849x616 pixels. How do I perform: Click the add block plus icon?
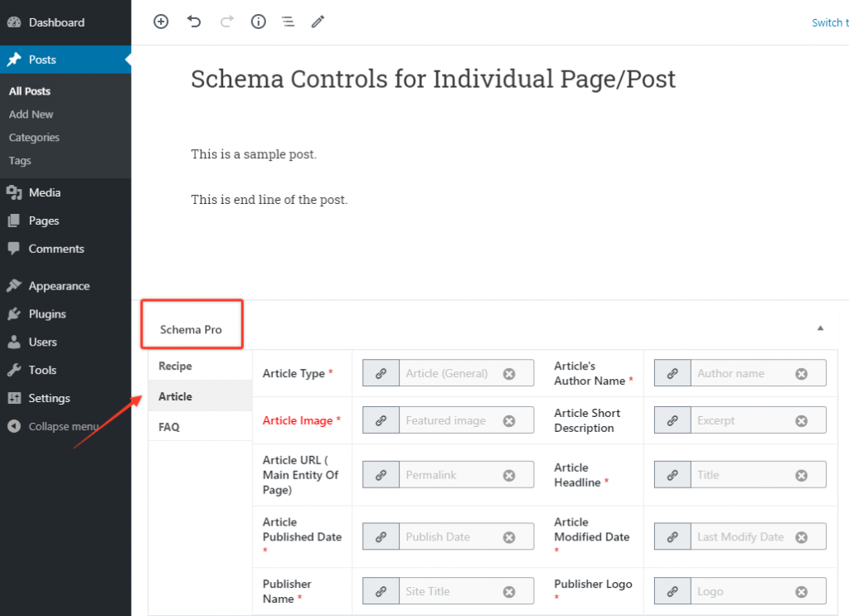click(x=161, y=22)
